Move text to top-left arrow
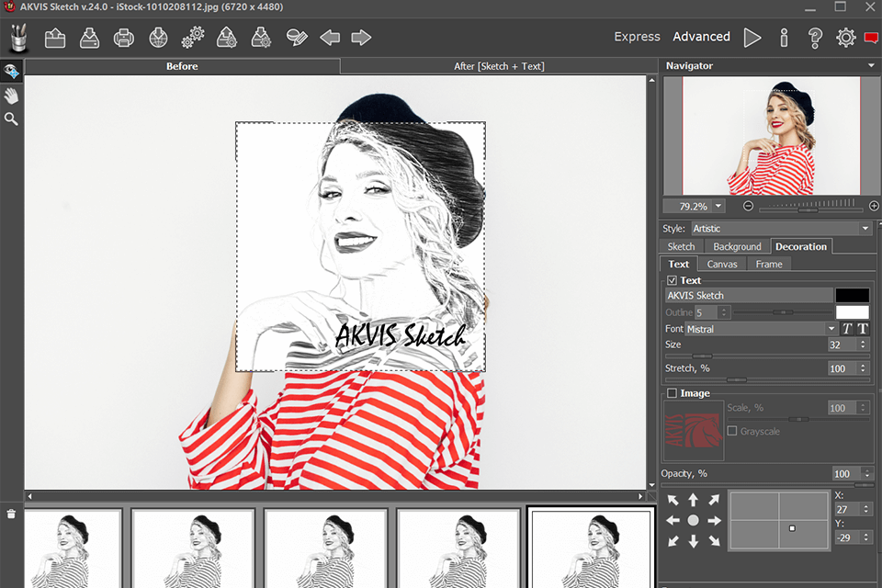882x588 pixels. point(673,500)
